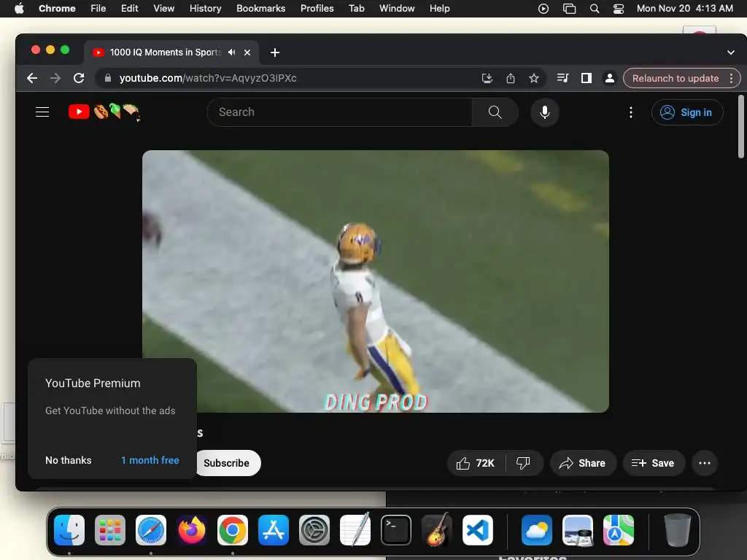Open media controls in Chrome toolbar
The width and height of the screenshot is (747, 560).
(x=562, y=78)
